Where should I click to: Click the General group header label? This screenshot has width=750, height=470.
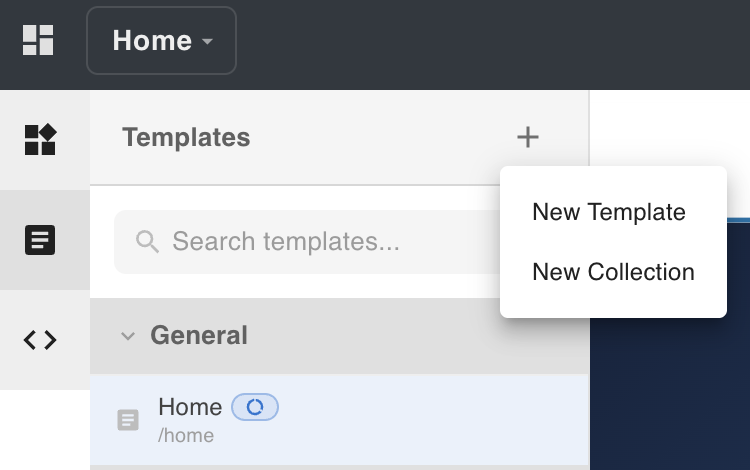[199, 335]
